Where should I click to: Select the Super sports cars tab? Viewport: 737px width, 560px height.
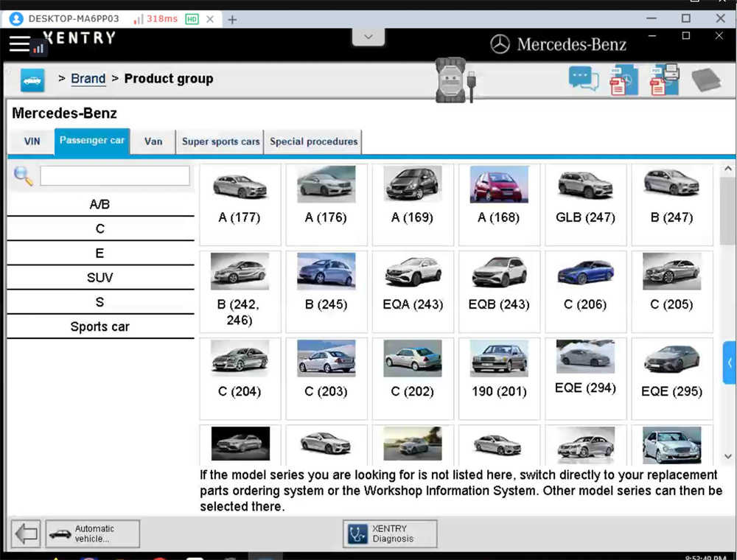220,141
